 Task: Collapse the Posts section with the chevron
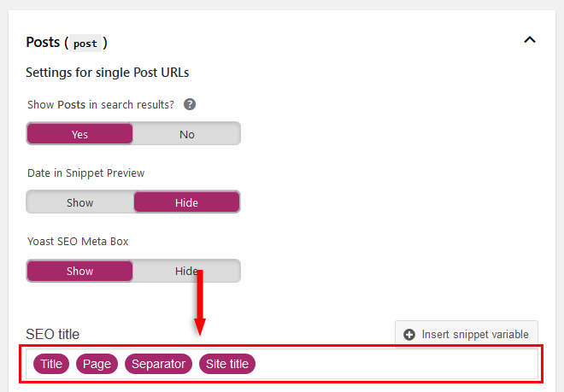530,39
